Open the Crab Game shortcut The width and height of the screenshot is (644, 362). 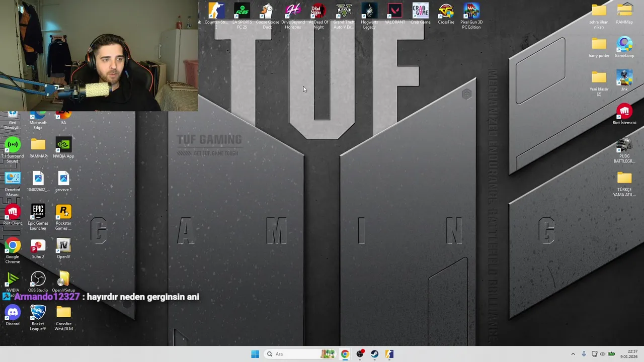(421, 14)
